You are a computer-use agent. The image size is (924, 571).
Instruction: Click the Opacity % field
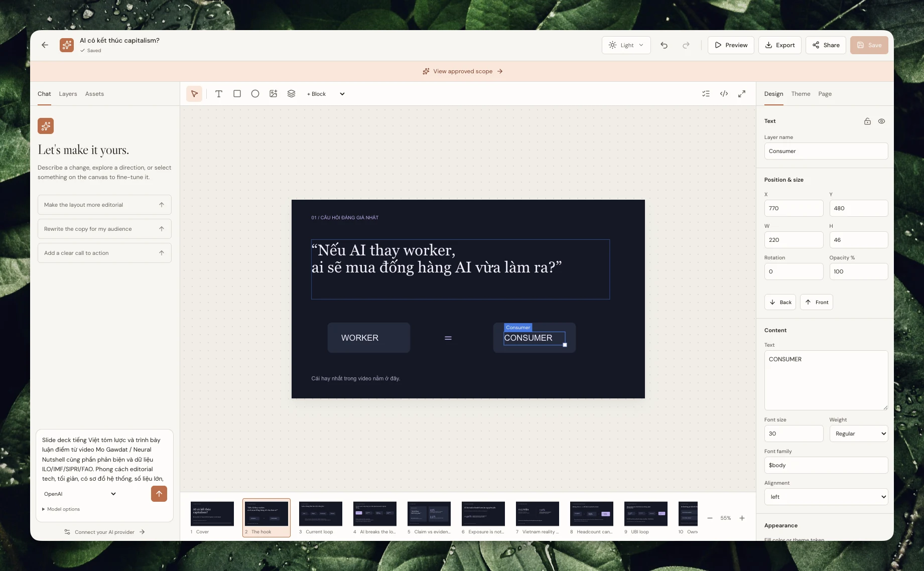858,271
